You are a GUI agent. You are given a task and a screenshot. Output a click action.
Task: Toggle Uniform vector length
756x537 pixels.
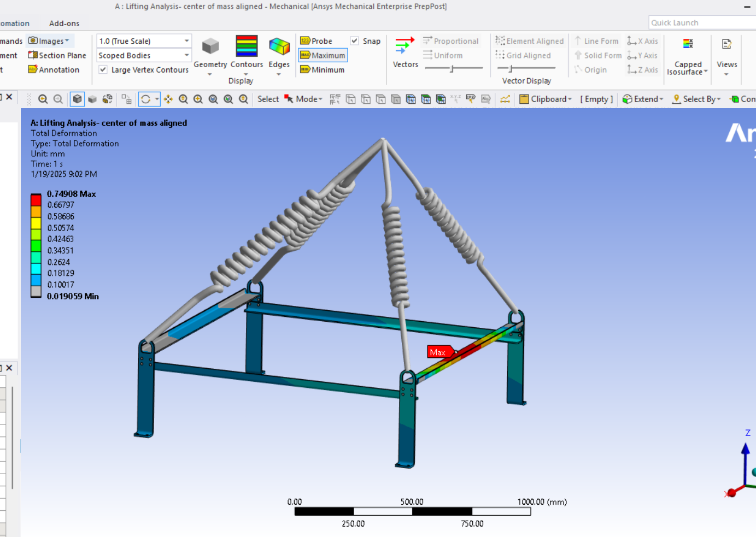pyautogui.click(x=443, y=55)
